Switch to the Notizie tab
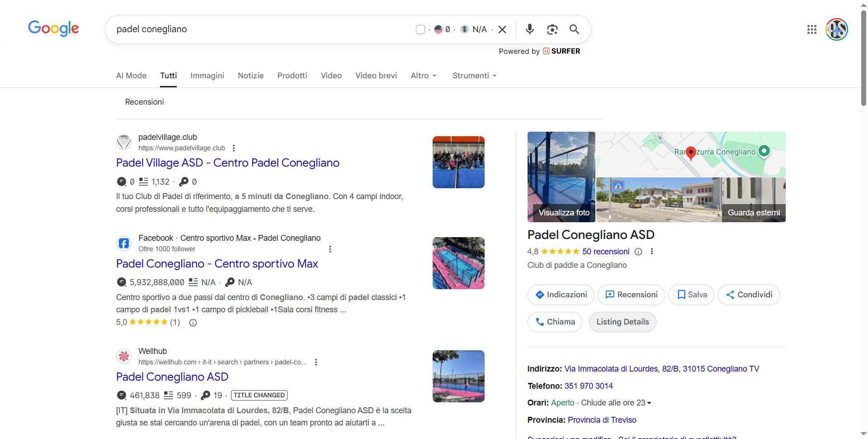The height and width of the screenshot is (439, 868). (250, 76)
